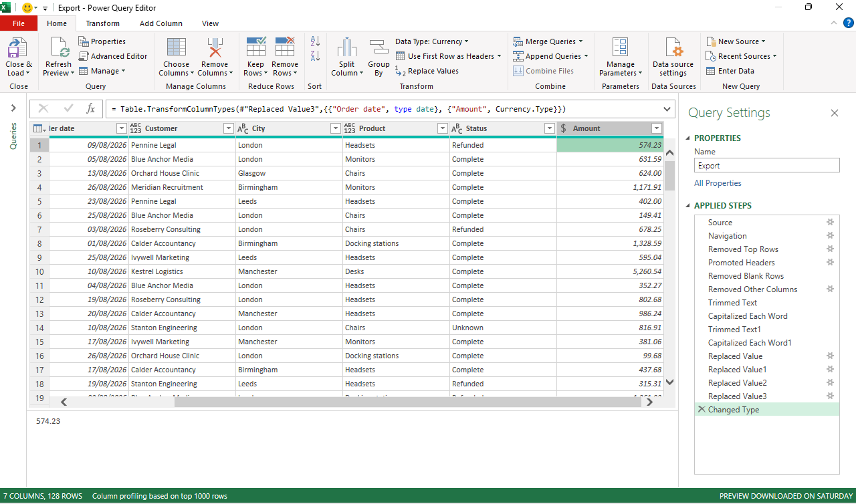The image size is (856, 504).
Task: Open the New Source dropdown
Action: tap(735, 41)
